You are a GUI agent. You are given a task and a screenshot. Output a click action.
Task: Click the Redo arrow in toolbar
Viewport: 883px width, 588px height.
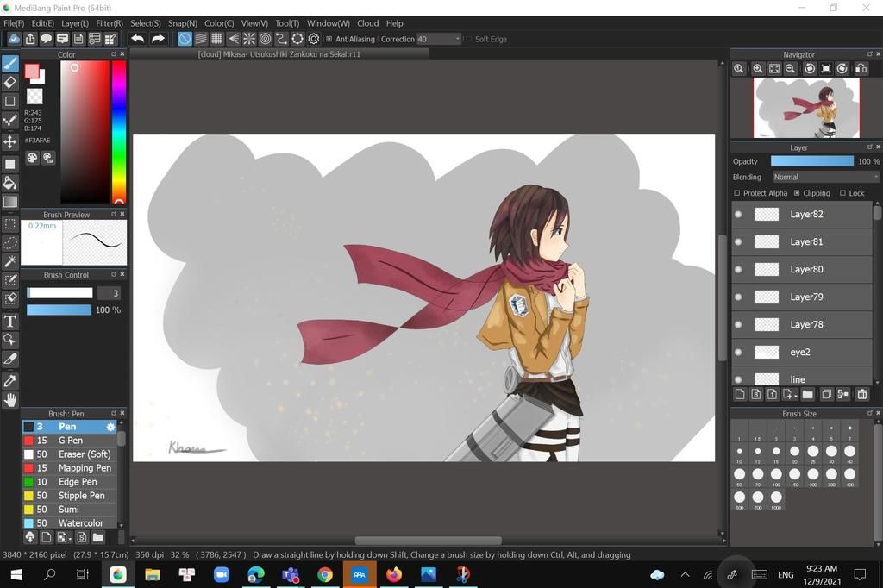pyautogui.click(x=159, y=39)
